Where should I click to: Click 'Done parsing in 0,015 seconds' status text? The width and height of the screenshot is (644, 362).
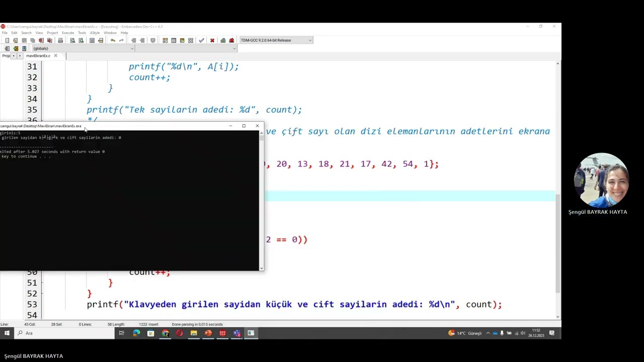point(197,324)
